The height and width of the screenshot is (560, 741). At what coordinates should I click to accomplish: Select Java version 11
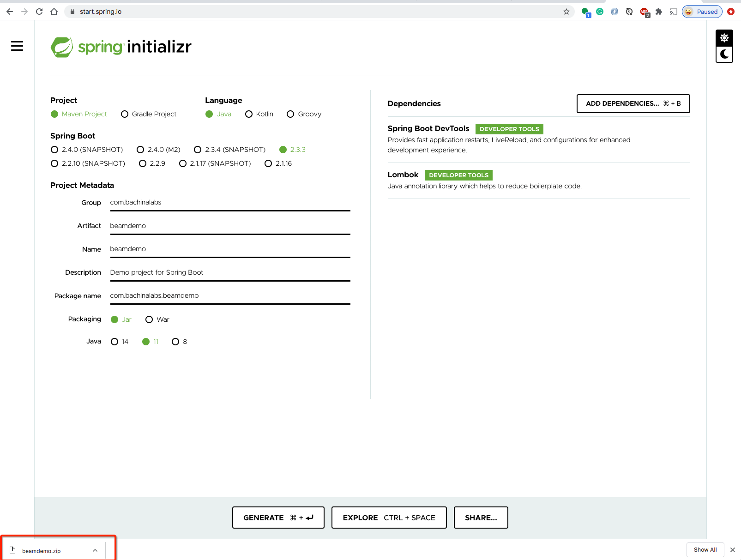coord(151,342)
